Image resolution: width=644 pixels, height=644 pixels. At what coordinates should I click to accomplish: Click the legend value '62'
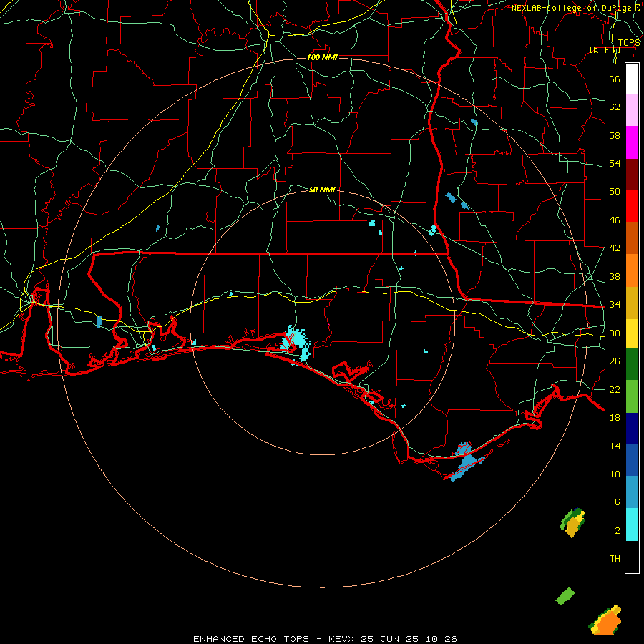615,107
